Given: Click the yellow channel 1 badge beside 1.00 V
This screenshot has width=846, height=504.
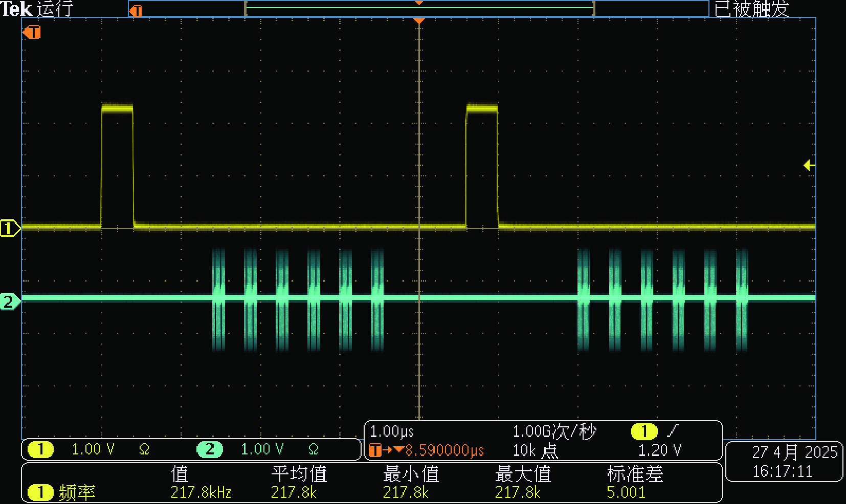Looking at the screenshot, I should (40, 449).
